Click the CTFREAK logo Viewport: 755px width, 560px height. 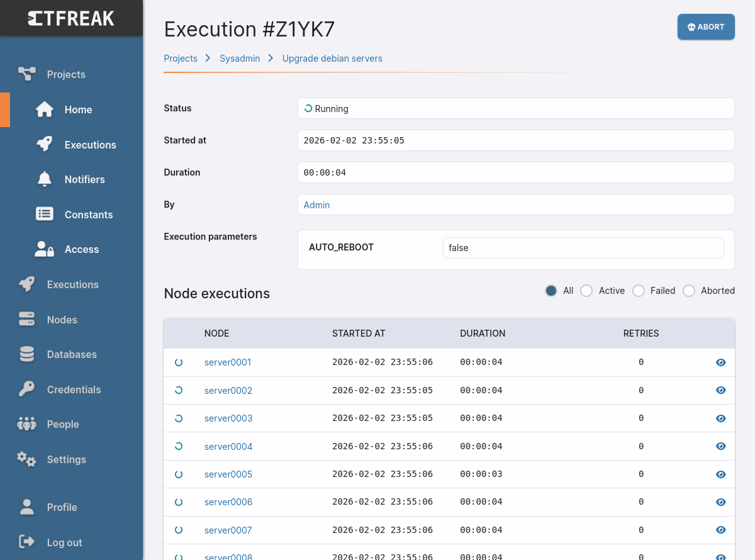[71, 18]
